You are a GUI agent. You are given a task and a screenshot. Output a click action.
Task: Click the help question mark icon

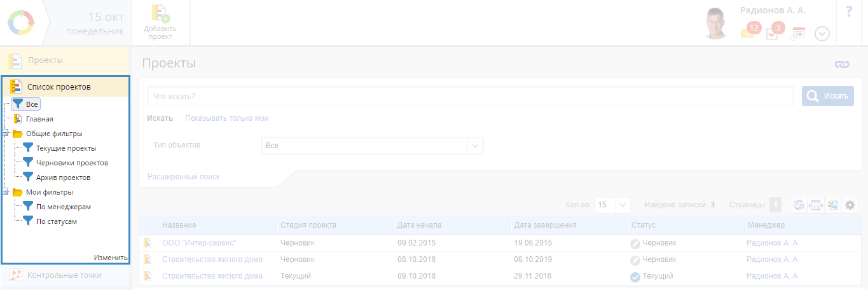(x=849, y=11)
